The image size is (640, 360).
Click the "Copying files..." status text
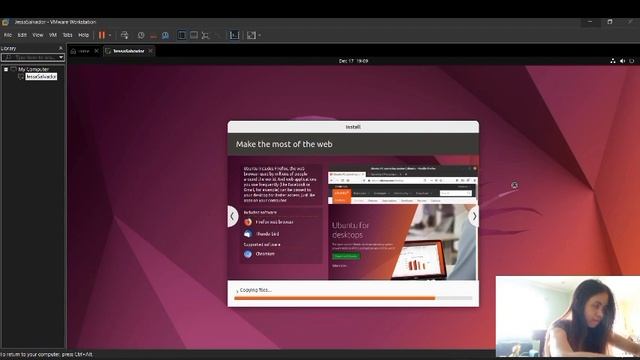click(x=256, y=290)
